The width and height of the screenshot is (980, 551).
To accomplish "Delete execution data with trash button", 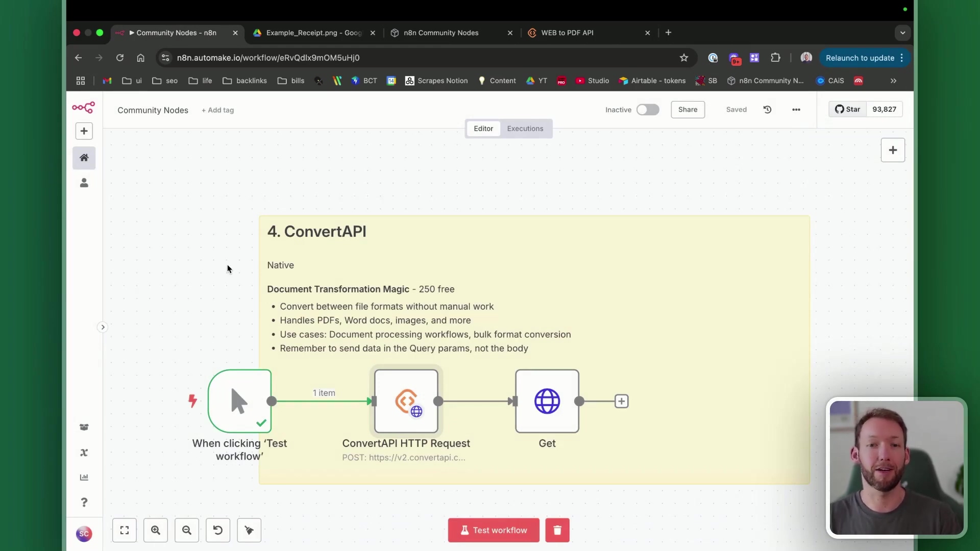I will click(x=557, y=530).
